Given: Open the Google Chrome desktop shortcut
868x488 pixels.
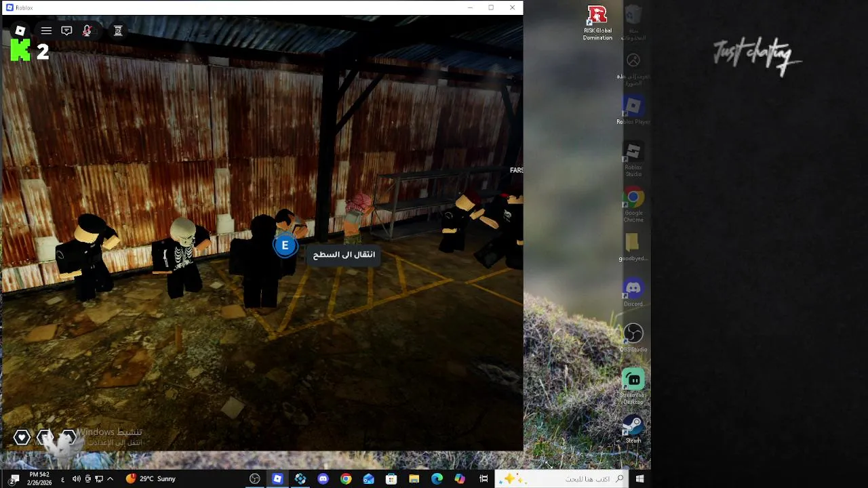Looking at the screenshot, I should pyautogui.click(x=633, y=205).
